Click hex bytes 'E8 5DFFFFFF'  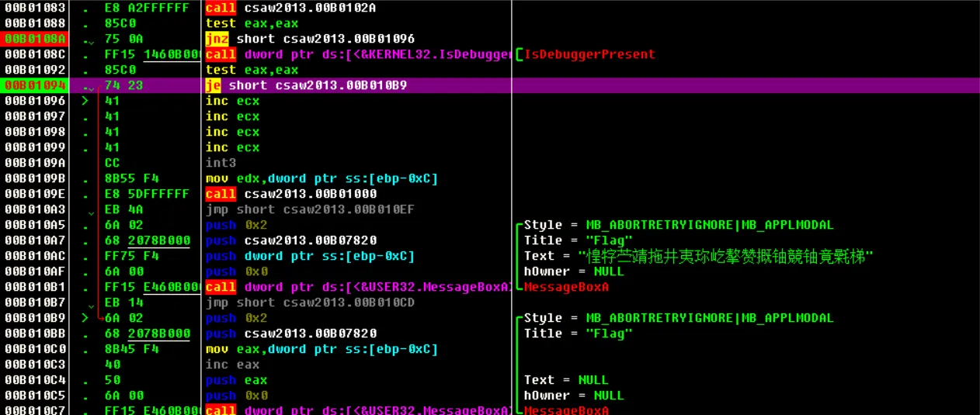[147, 194]
